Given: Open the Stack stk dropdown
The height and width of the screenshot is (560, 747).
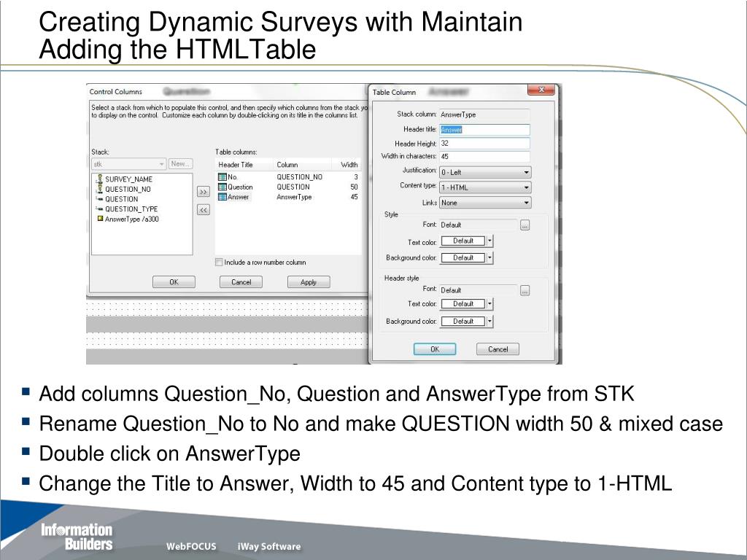Looking at the screenshot, I should point(128,164).
